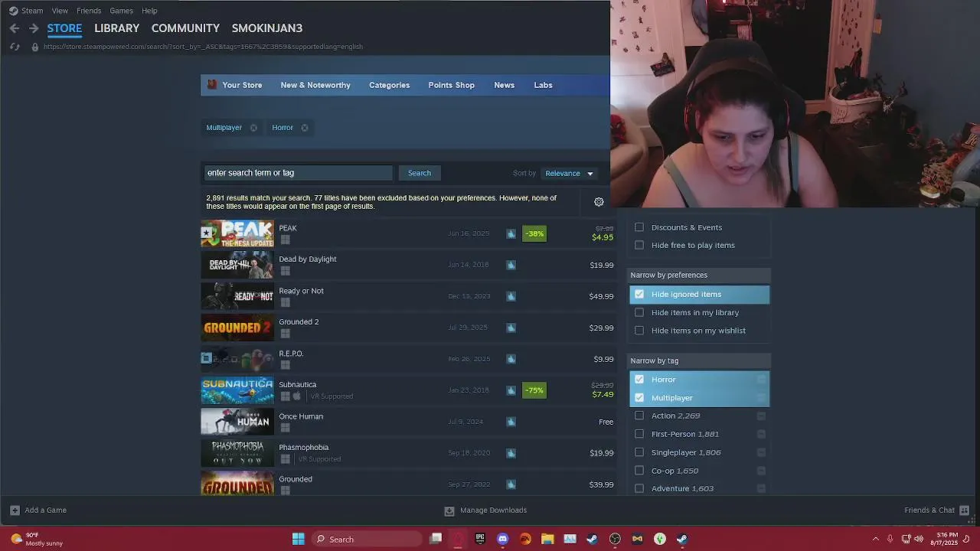Viewport: 980px width, 551px height.
Task: Show hidden system tray icons
Action: point(876,539)
